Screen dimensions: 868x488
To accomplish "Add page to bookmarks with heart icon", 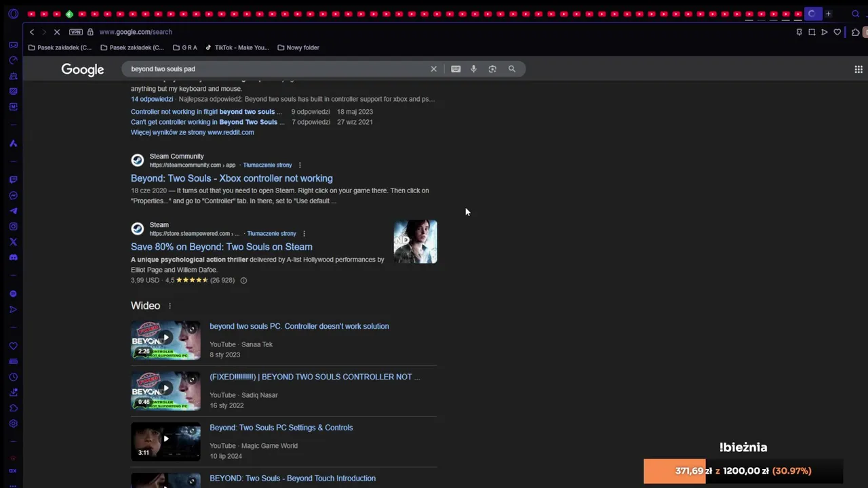I will pyautogui.click(x=837, y=32).
